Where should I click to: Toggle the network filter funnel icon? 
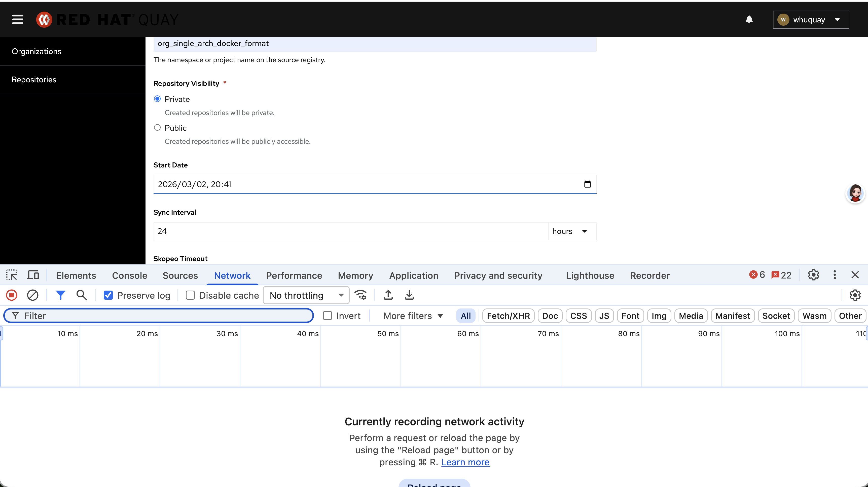point(60,295)
